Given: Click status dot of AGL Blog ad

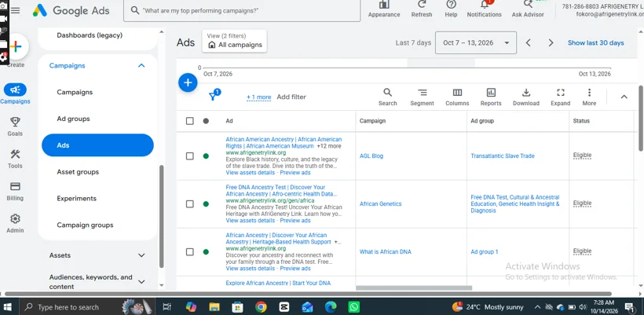Looking at the screenshot, I should click(206, 156).
